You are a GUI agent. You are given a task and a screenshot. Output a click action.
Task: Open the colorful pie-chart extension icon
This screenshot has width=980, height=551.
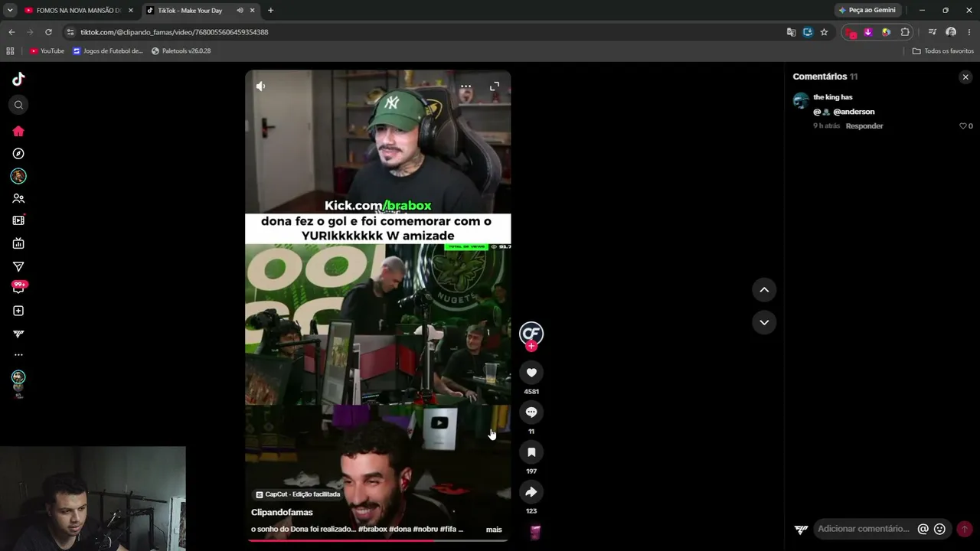[x=886, y=32]
